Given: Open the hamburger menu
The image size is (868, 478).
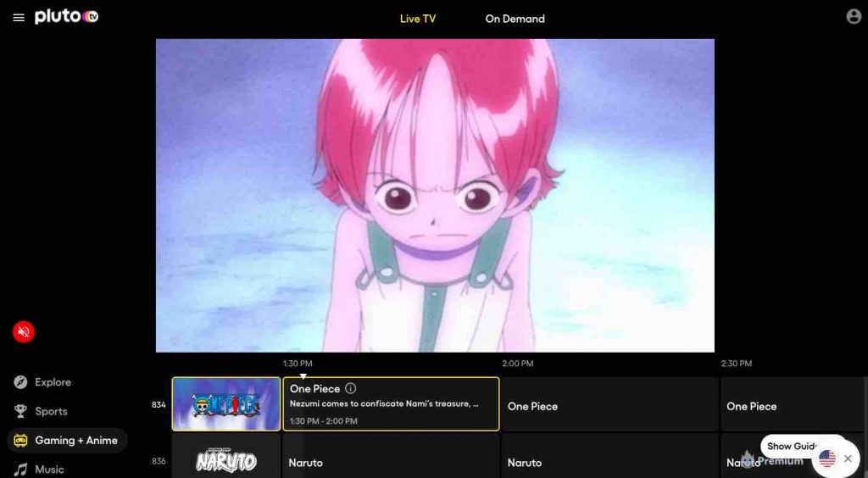Looking at the screenshot, I should click(x=19, y=18).
